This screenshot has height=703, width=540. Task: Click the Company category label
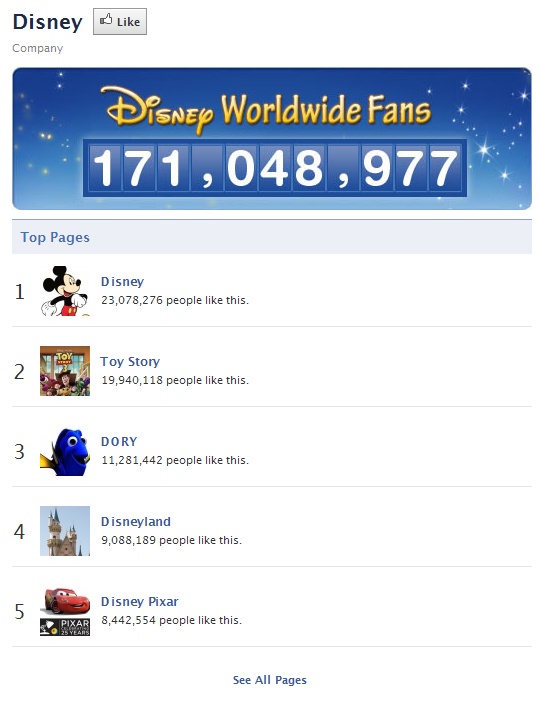coord(38,48)
